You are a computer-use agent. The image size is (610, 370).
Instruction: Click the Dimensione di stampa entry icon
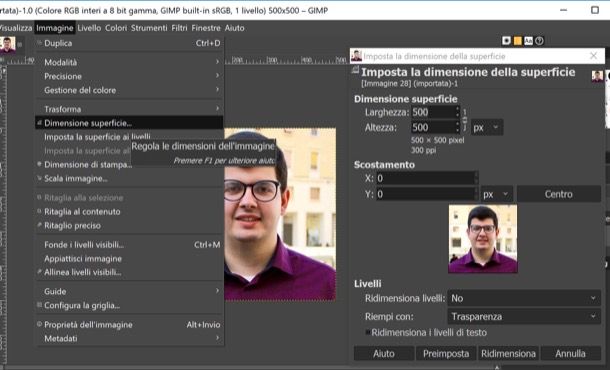pos(39,164)
